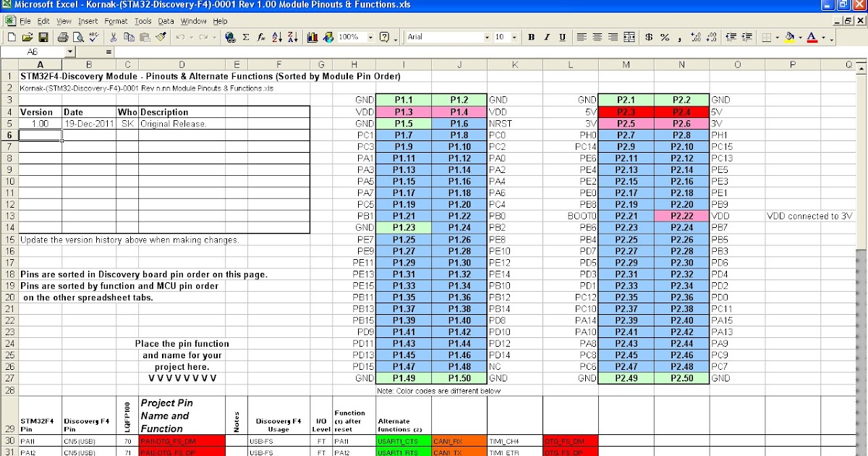Apply Currency style with dollar icon

tap(649, 37)
